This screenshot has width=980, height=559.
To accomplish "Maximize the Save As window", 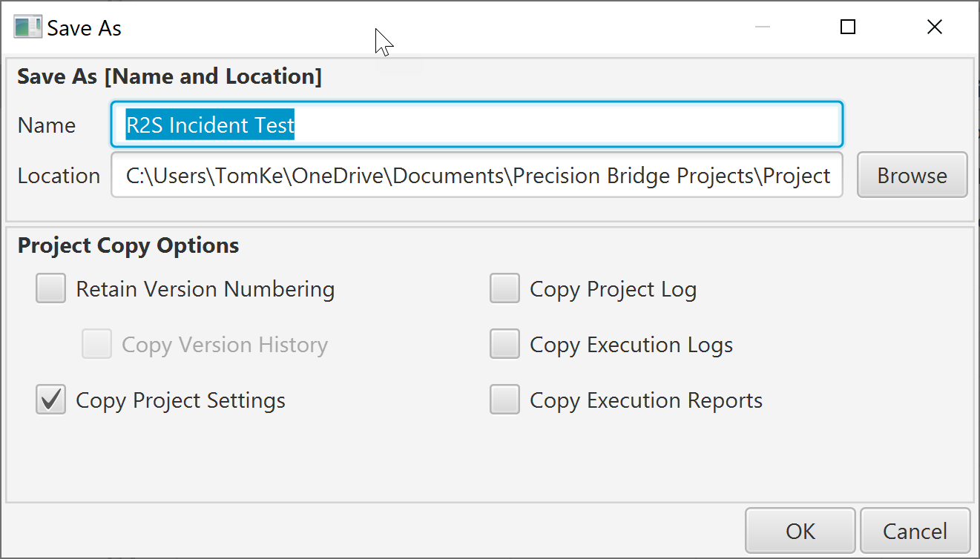I will [x=848, y=27].
